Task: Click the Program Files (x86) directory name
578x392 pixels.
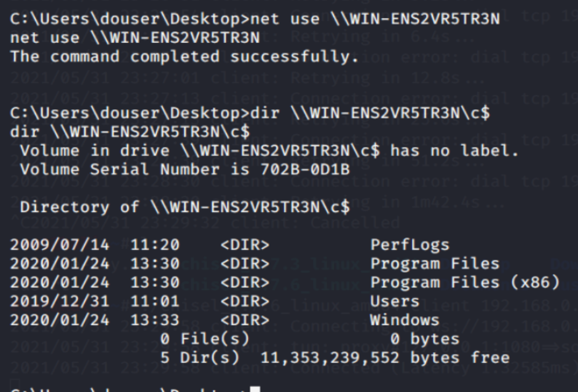Action: tap(465, 283)
